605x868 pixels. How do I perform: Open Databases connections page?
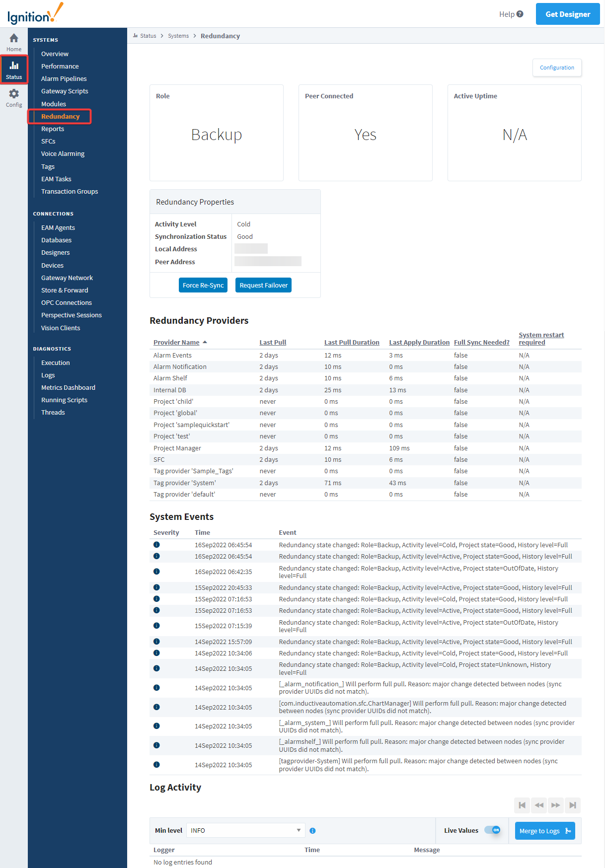[56, 240]
